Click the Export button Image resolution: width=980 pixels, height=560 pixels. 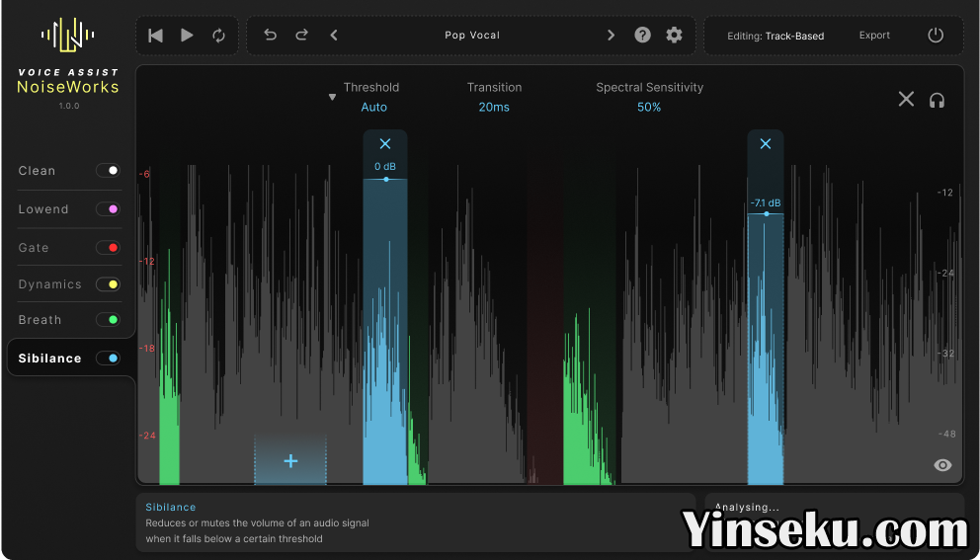tap(874, 36)
